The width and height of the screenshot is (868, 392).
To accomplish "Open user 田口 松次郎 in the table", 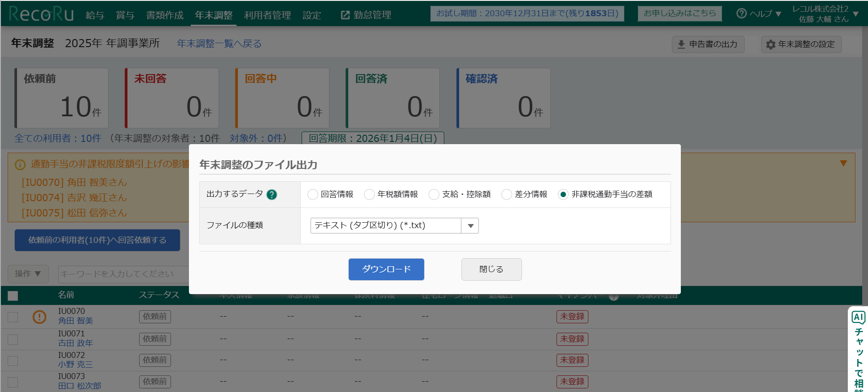I will pyautogui.click(x=79, y=386).
